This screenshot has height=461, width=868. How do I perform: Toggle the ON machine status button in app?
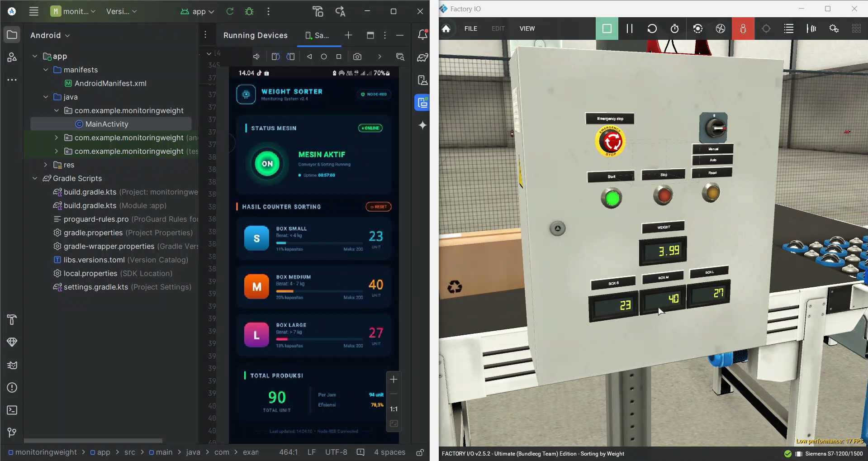pos(267,164)
